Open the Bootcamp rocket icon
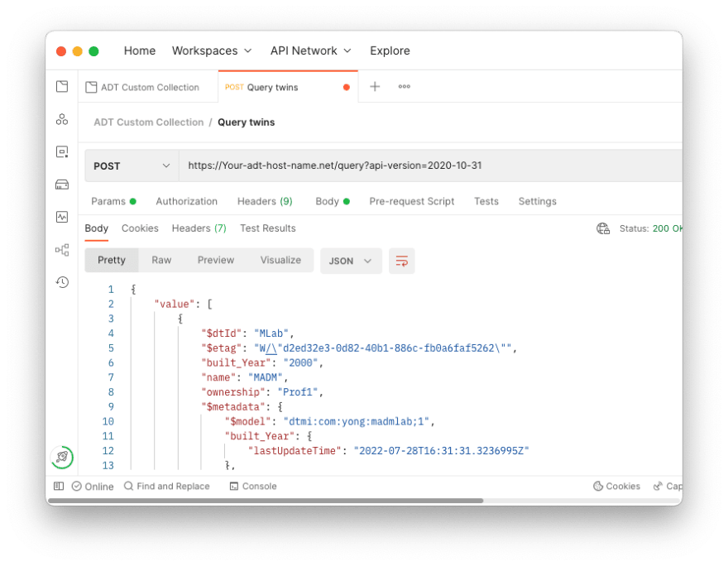The image size is (728, 566). tap(62, 458)
